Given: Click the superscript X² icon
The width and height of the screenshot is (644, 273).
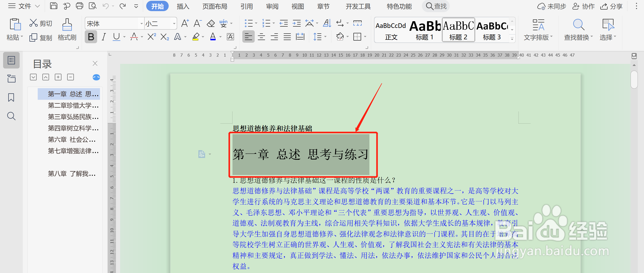Looking at the screenshot, I should coord(152,37).
